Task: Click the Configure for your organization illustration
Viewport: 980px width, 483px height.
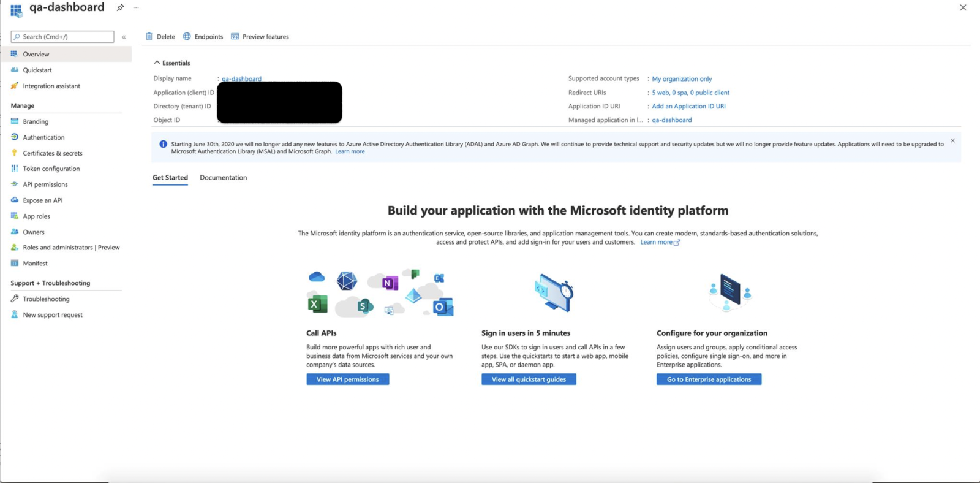Action: tap(729, 293)
